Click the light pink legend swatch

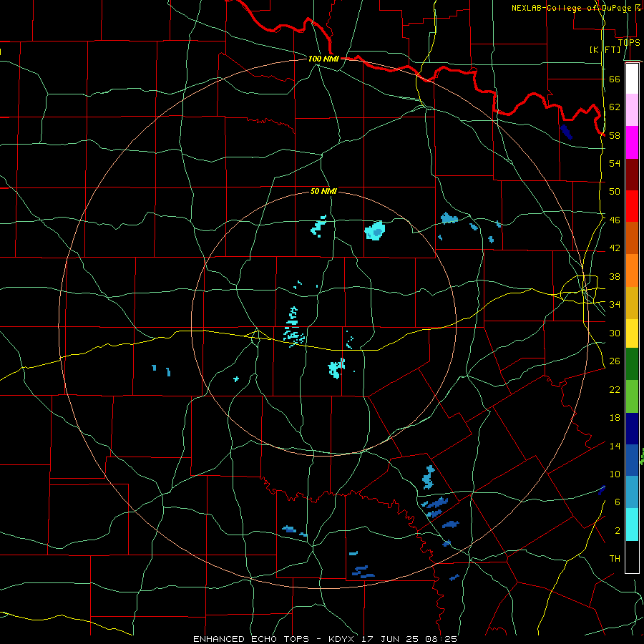(632, 110)
